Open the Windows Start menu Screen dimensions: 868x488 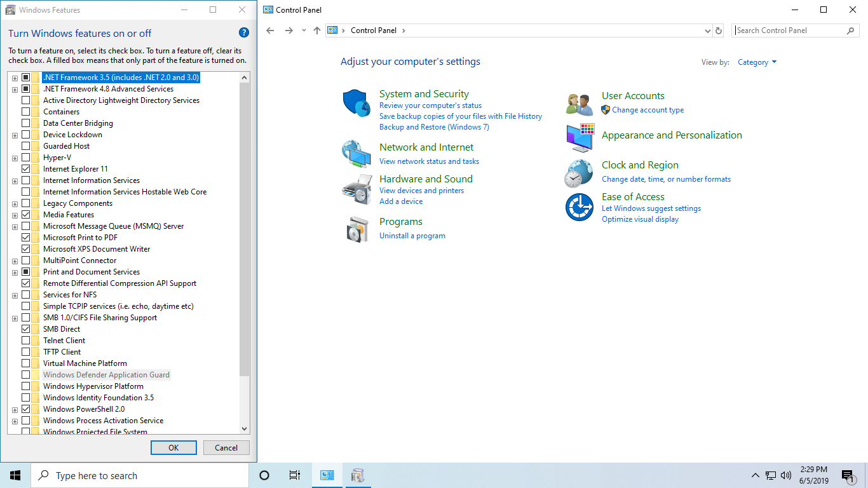15,475
